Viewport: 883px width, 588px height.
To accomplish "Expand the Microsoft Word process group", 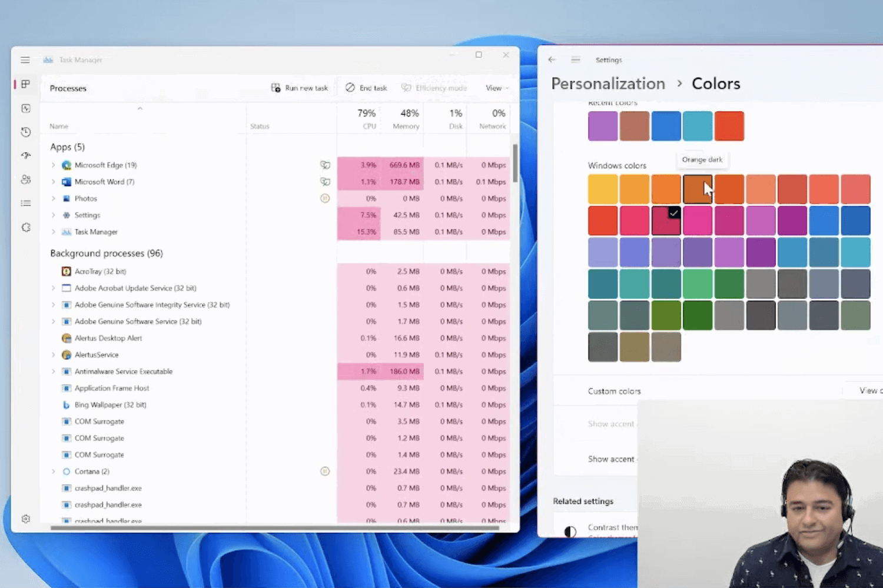I will click(x=53, y=182).
